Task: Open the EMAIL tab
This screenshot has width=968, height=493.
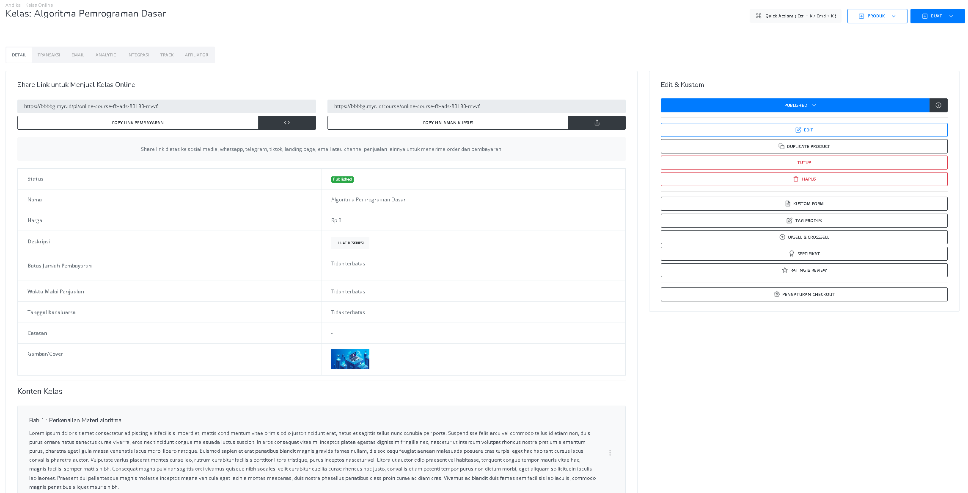Action: (x=78, y=55)
